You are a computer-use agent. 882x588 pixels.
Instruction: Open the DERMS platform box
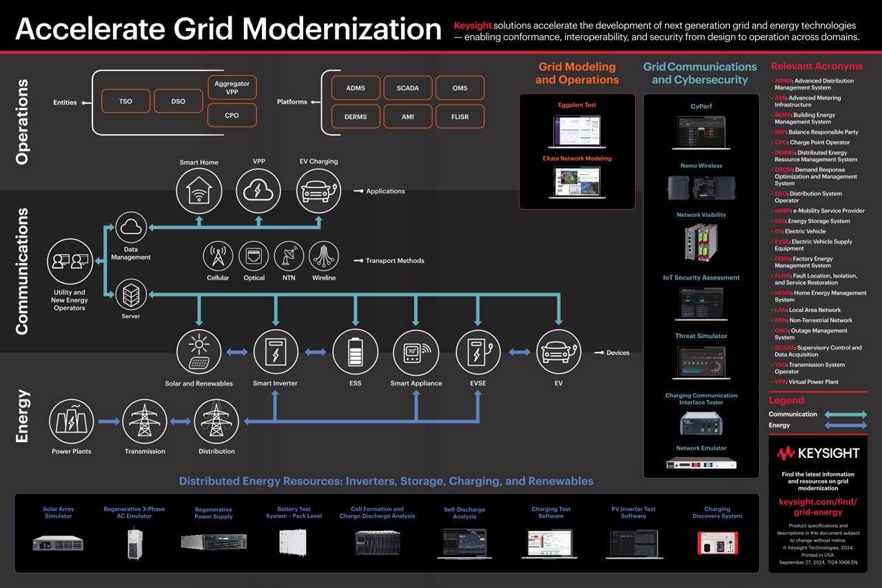click(x=355, y=117)
